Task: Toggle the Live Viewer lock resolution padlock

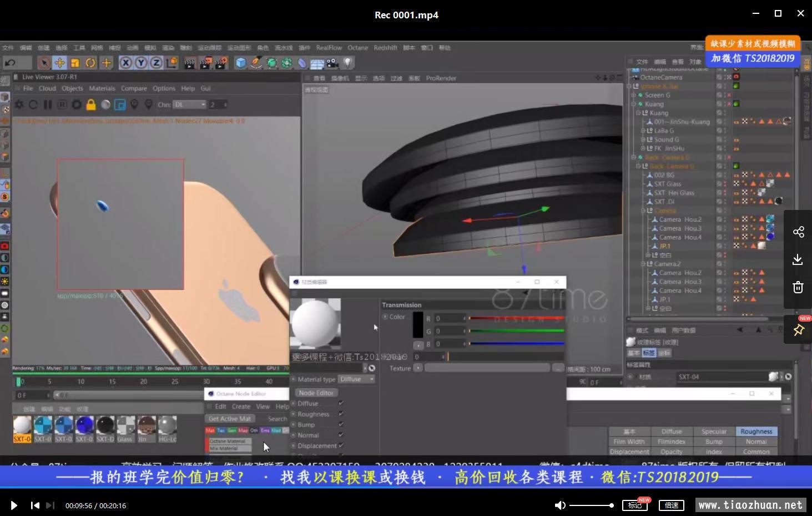Action: click(91, 104)
